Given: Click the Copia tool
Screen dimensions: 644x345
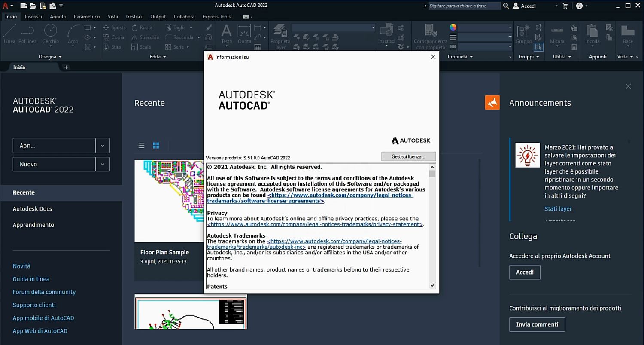Looking at the screenshot, I should point(113,37).
